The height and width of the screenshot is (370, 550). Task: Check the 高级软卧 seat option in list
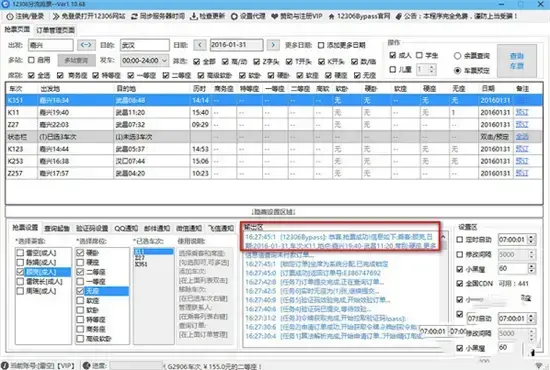[80, 338]
